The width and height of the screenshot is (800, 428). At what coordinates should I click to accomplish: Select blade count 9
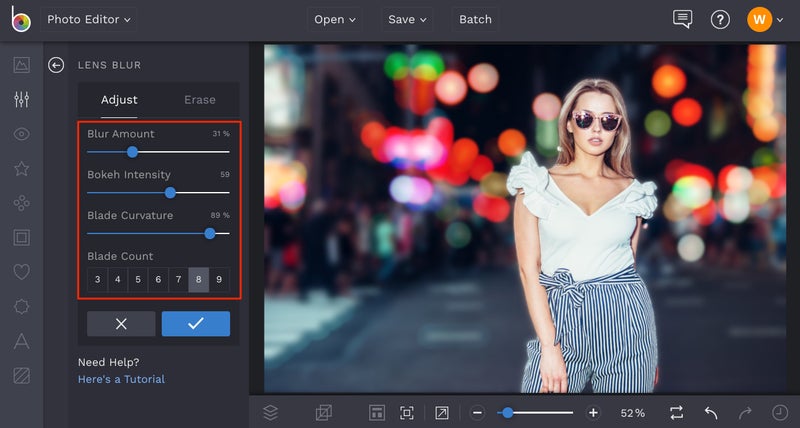point(219,280)
